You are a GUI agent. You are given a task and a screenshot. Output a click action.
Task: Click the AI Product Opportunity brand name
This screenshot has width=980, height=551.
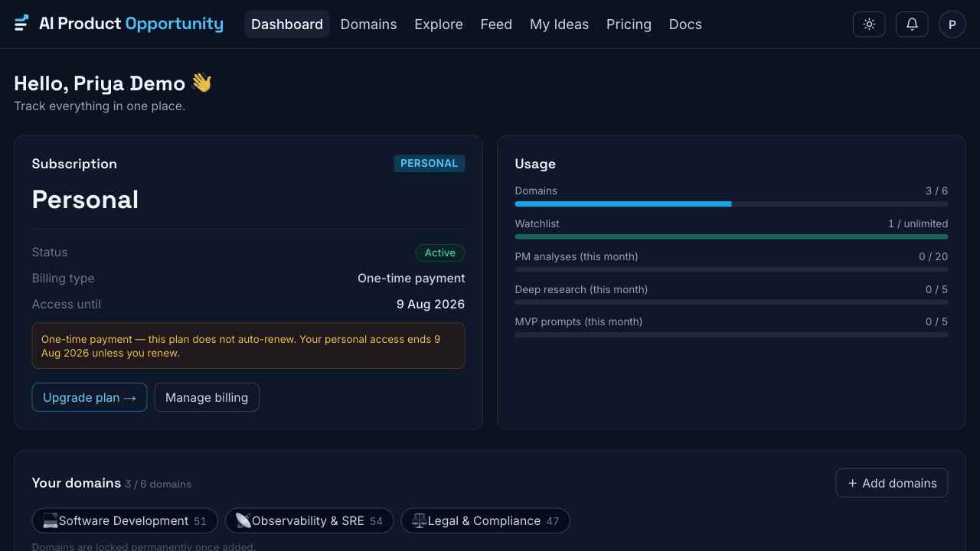131,24
